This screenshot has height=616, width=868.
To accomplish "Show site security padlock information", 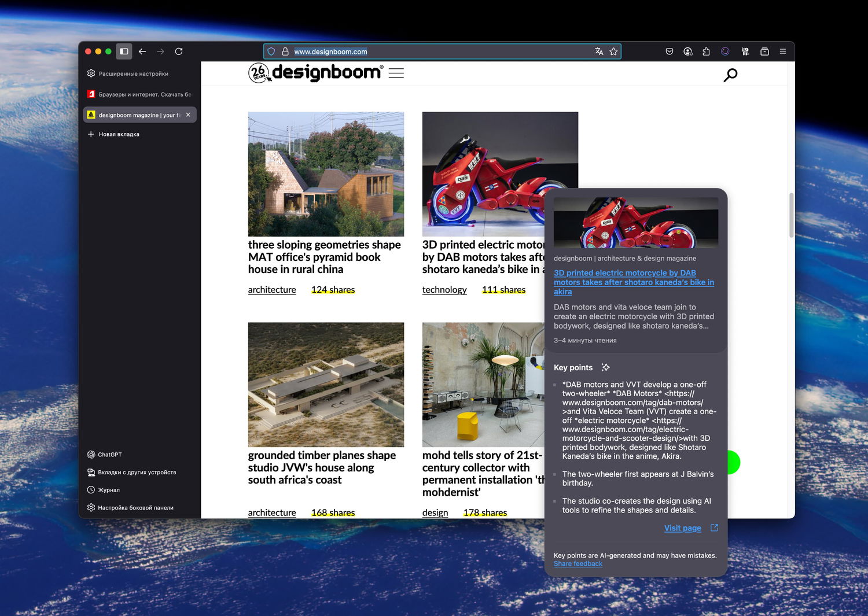I will tap(285, 51).
